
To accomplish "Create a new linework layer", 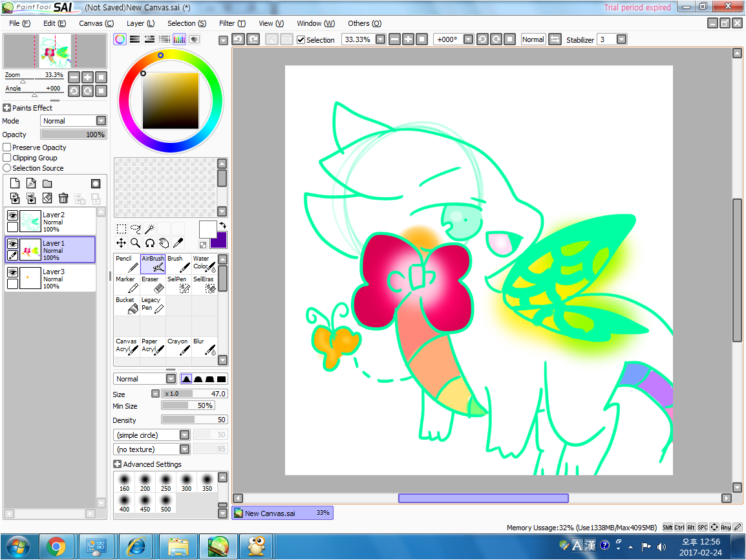I will (x=31, y=183).
